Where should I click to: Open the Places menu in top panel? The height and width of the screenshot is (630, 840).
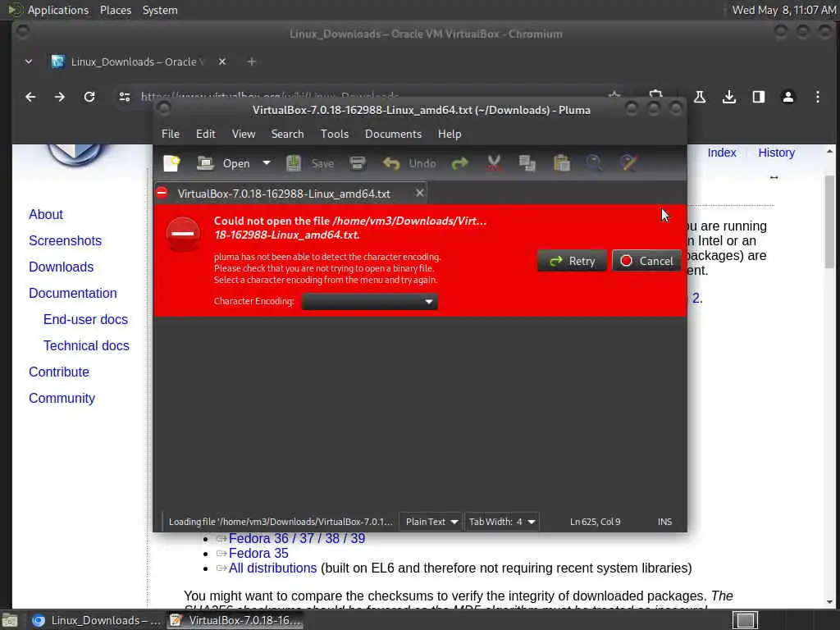[x=116, y=10]
